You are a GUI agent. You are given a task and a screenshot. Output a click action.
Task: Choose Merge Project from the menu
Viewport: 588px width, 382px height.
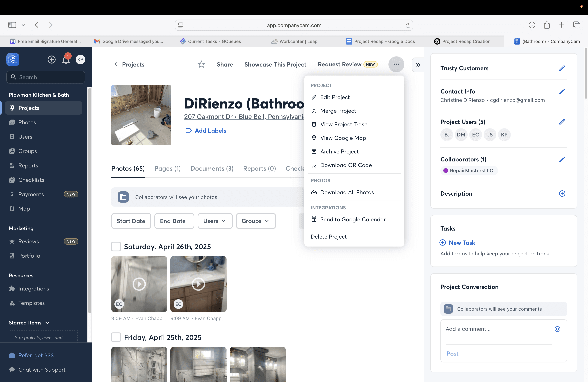pyautogui.click(x=354, y=111)
